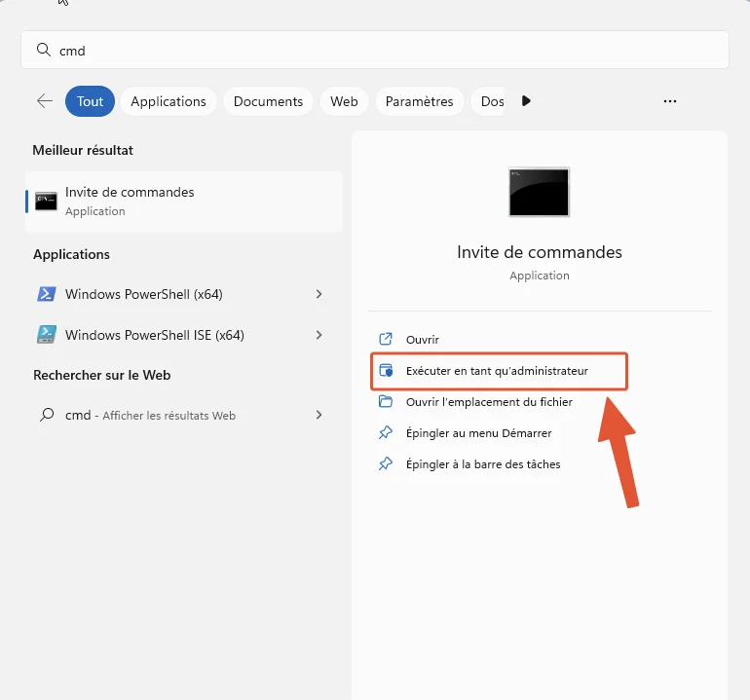This screenshot has width=750, height=700.
Task: Click the pin icon for barre des tâches
Action: click(x=386, y=463)
